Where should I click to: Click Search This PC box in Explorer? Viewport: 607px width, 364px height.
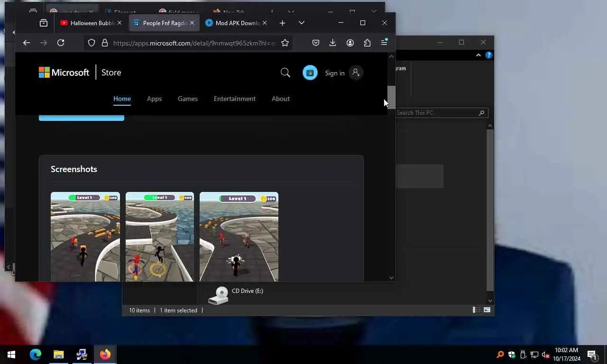tap(441, 113)
